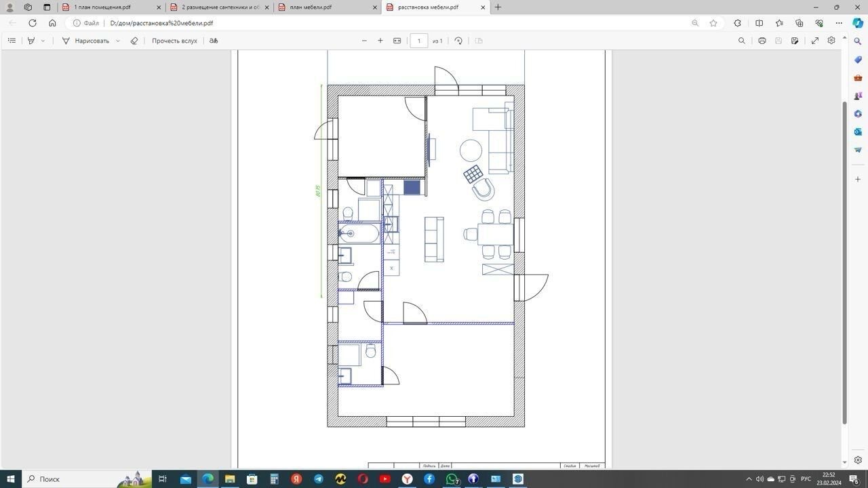Viewport: 868px width, 488px height.
Task: Click the Прочесть вслух button
Action: tap(174, 41)
